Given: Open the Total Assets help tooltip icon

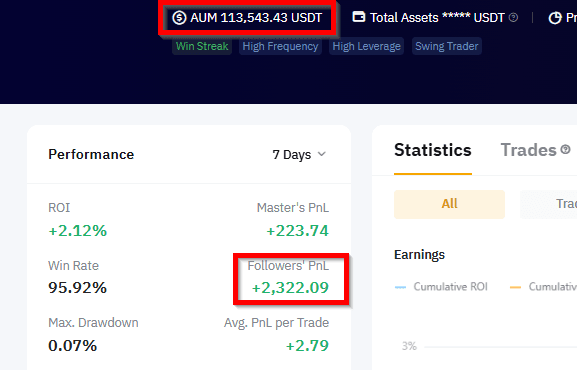Looking at the screenshot, I should pos(513,17).
